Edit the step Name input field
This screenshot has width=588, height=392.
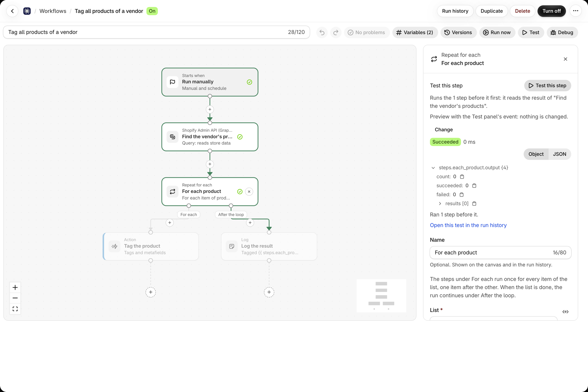[x=500, y=253]
